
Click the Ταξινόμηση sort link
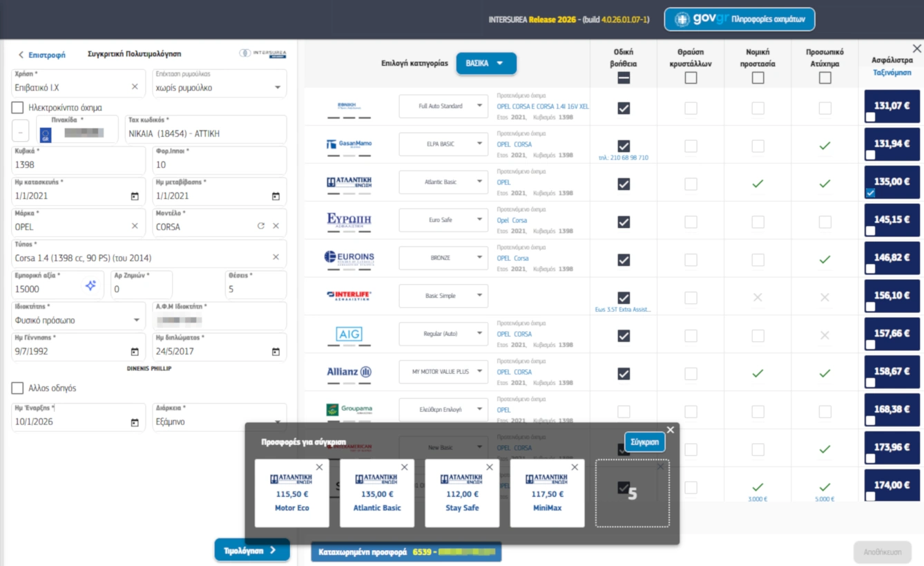892,72
